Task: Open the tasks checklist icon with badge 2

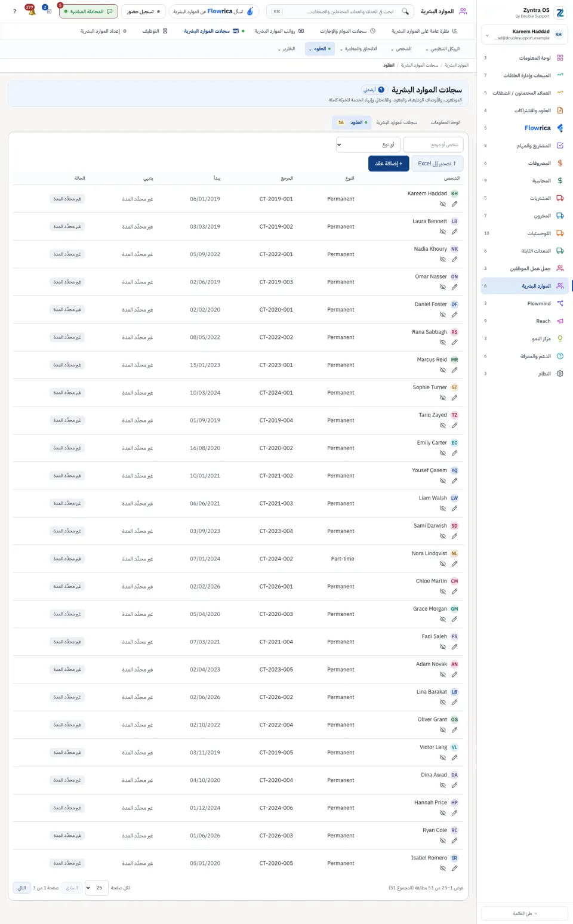Action: point(48,11)
